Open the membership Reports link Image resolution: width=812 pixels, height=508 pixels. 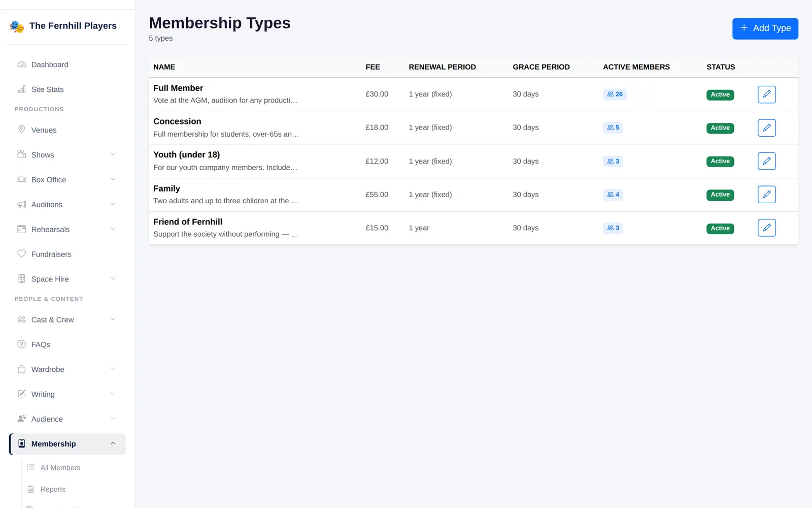[53, 489]
